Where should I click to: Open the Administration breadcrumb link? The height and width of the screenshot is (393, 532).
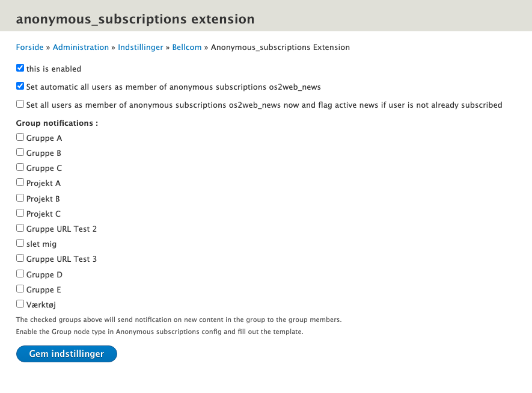click(81, 47)
